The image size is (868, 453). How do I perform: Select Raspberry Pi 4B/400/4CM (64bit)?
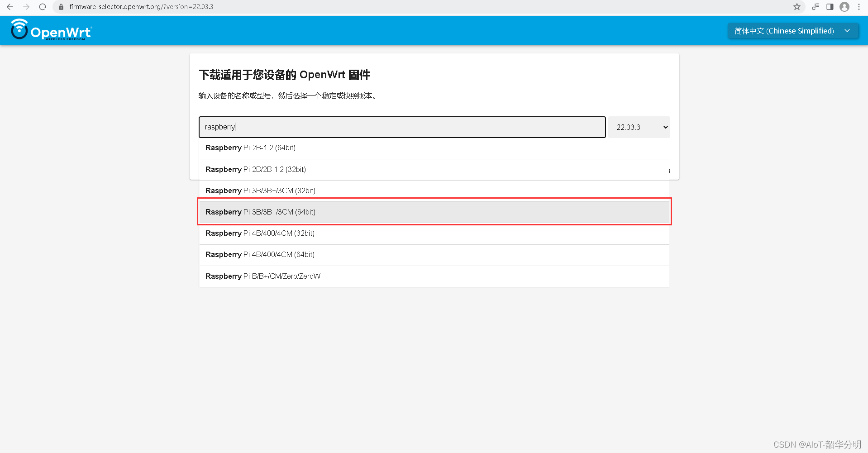click(x=434, y=255)
